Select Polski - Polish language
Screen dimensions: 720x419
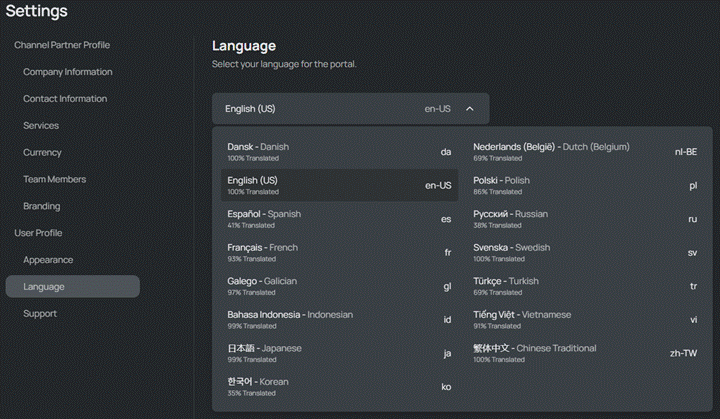click(585, 185)
